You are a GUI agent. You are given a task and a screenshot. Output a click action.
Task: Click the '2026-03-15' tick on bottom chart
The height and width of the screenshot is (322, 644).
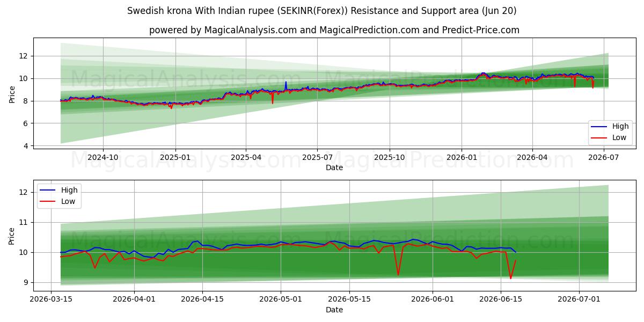tap(51, 300)
